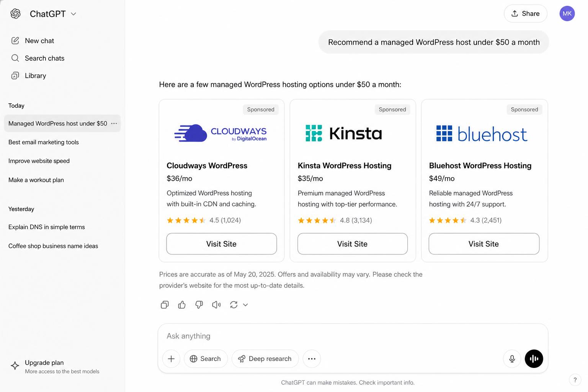This screenshot has height=392, width=588.
Task: Click the plus attach button
Action: pos(171,359)
